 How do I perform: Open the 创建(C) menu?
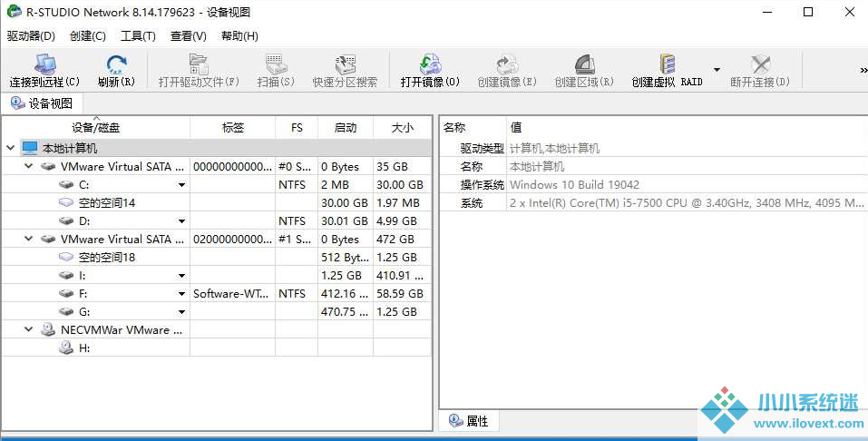click(x=87, y=36)
